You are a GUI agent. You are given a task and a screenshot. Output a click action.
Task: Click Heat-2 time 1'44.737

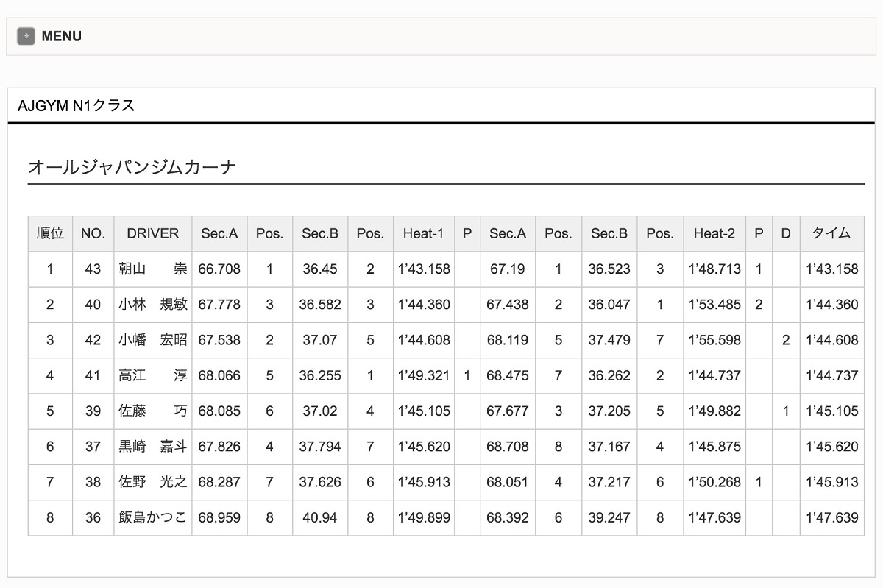[714, 375]
